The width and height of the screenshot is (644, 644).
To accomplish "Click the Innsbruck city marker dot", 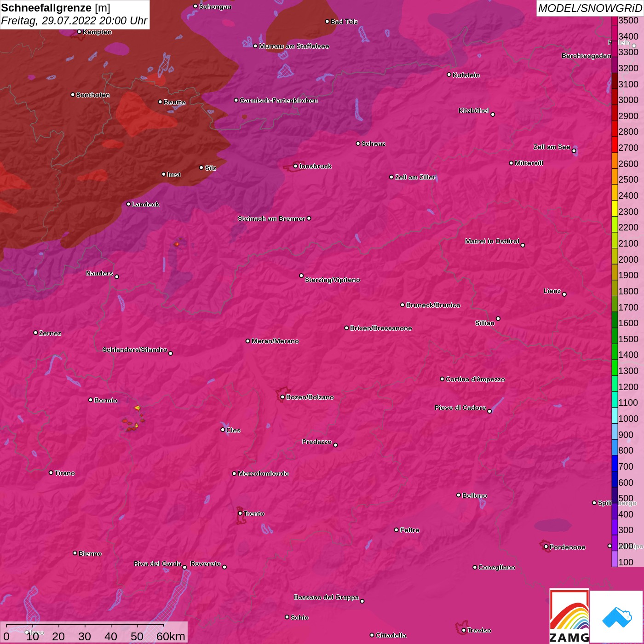I will [296, 166].
